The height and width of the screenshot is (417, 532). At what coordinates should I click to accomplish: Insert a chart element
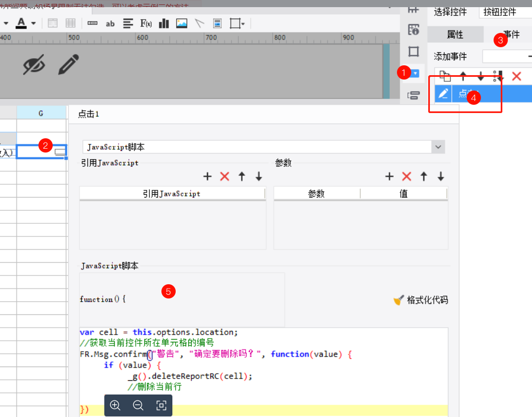pos(164,24)
